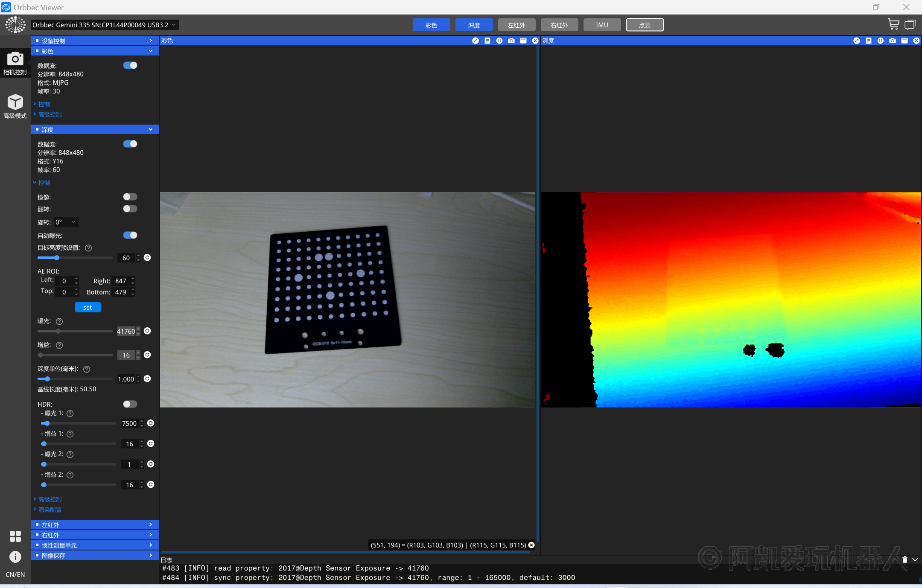Image resolution: width=922 pixels, height=588 pixels.
Task: Enable depth mirror toggle
Action: click(130, 197)
